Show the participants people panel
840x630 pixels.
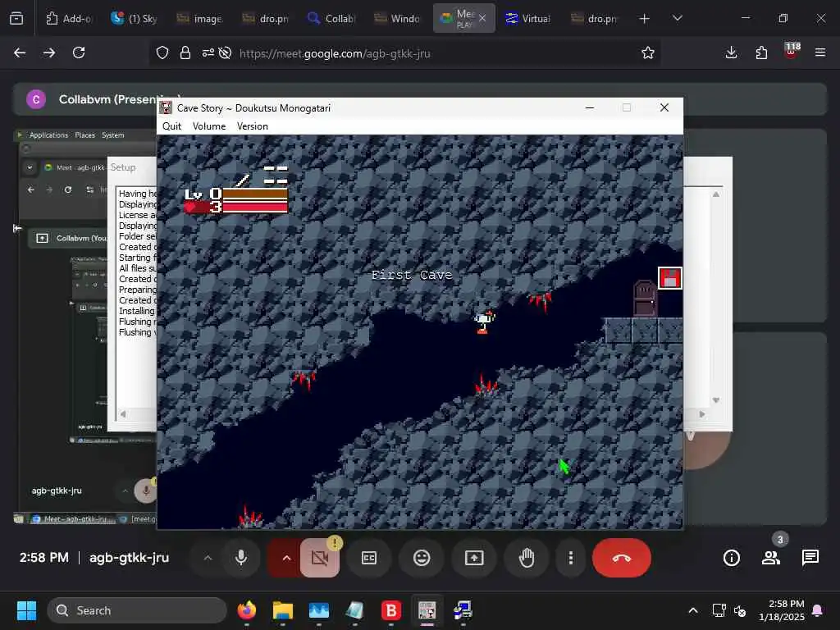pyautogui.click(x=771, y=558)
